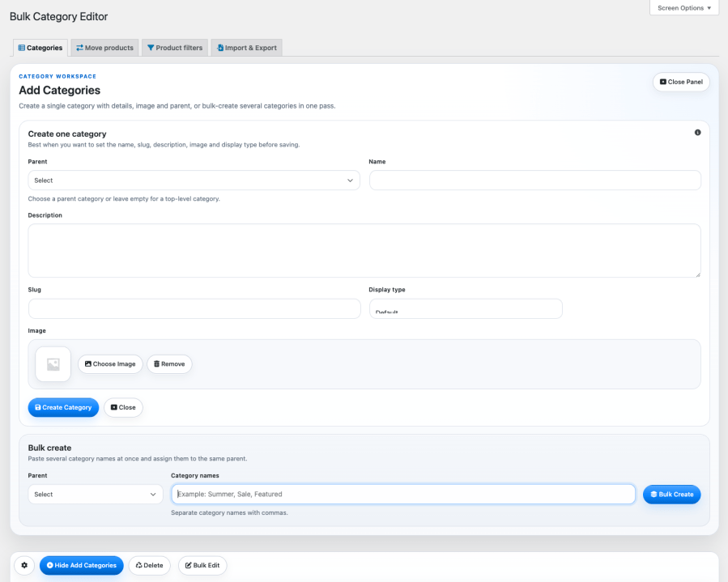Open the Parent dropdown in Create one category

[194, 180]
